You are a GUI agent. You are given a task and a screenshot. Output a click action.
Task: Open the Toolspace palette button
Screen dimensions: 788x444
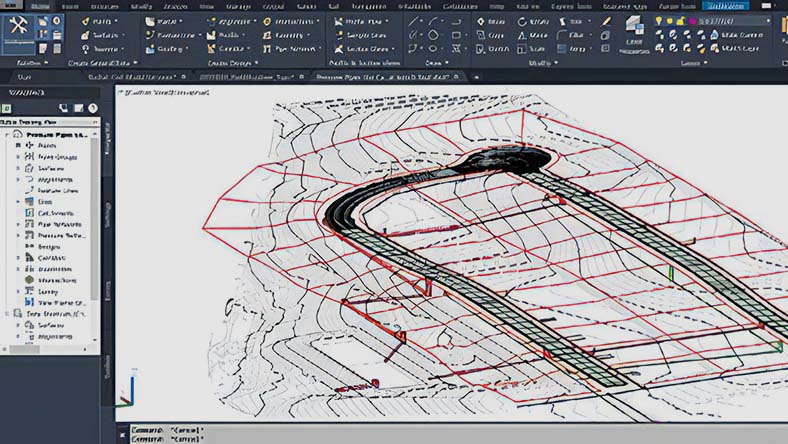[19, 34]
